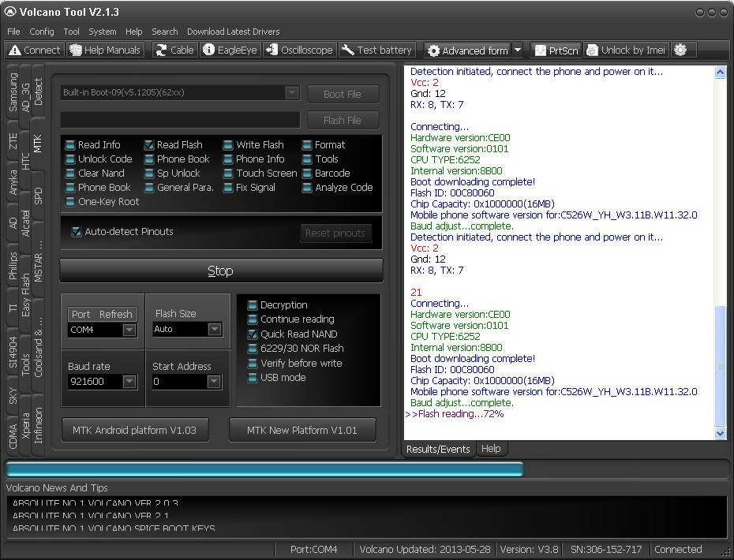Click the log scrollbar down arrow
The height and width of the screenshot is (560, 734).
click(x=720, y=433)
